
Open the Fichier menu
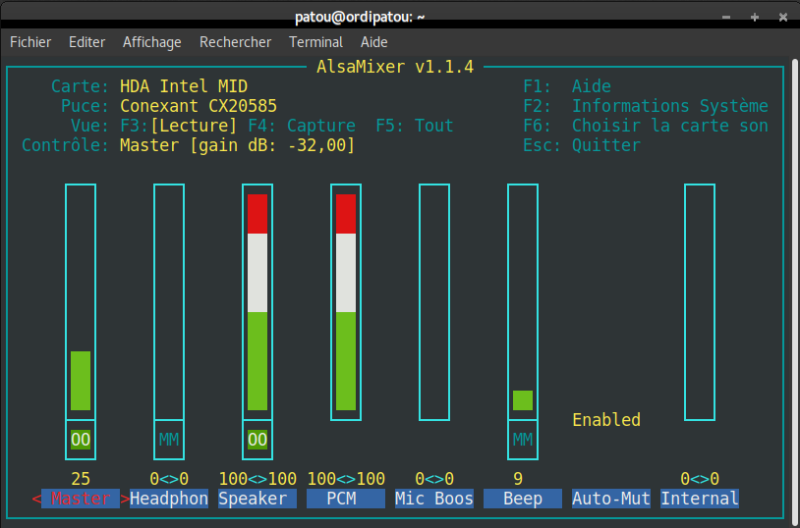click(31, 42)
